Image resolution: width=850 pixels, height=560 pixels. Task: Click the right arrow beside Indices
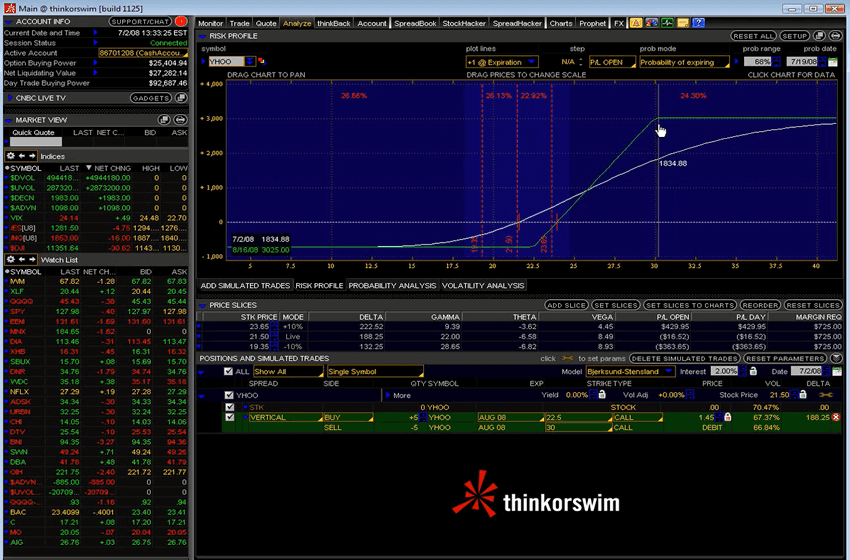click(32, 156)
